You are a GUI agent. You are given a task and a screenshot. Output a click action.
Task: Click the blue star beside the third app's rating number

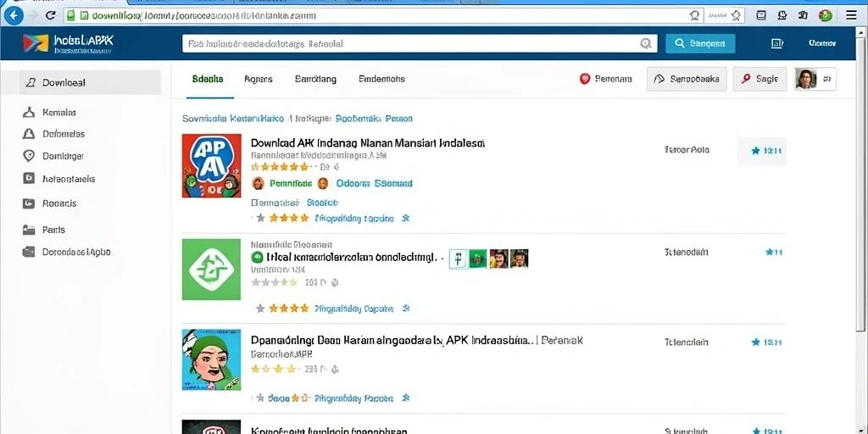[x=755, y=342]
